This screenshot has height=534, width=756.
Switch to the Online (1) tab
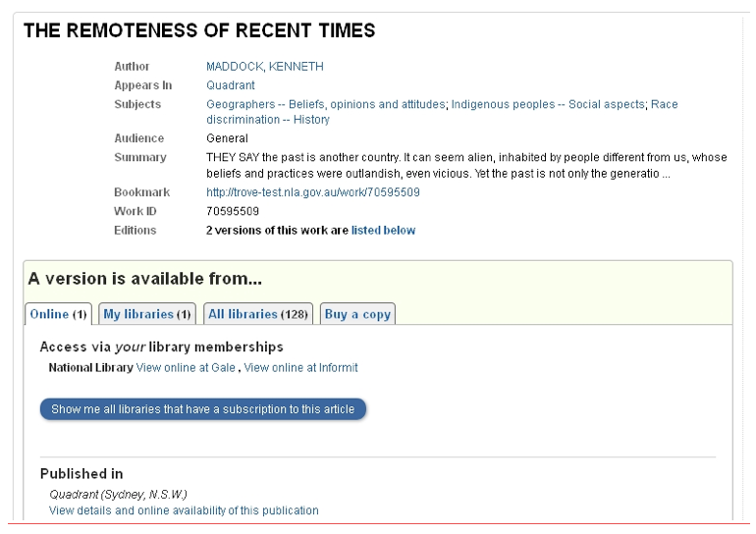[58, 314]
